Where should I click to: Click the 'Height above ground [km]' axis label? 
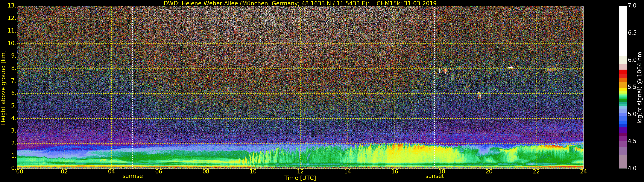point(3,87)
